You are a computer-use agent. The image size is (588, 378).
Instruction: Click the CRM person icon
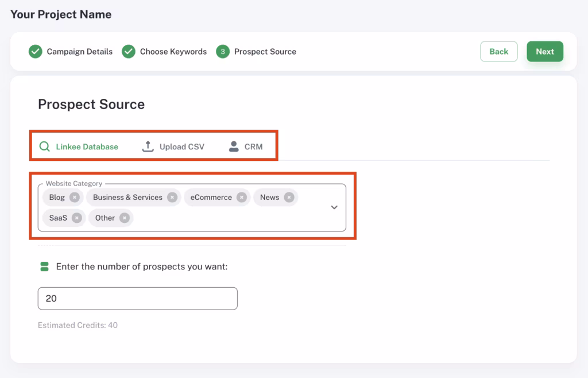coord(234,146)
